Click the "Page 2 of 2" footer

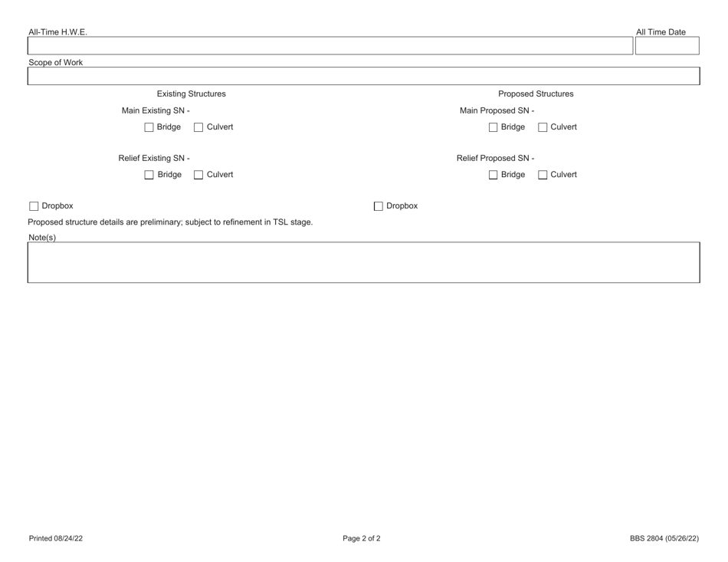362,538
